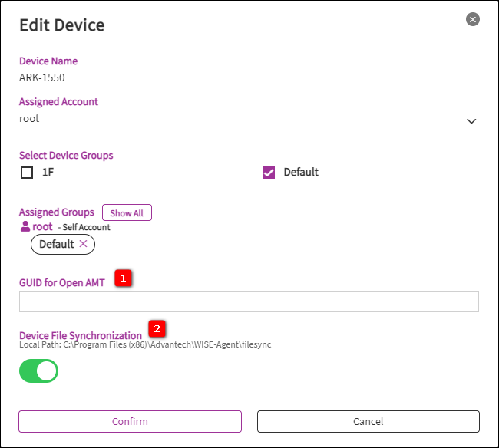The height and width of the screenshot is (448, 499).
Task: Click red callout marker number 1
Action: [124, 278]
